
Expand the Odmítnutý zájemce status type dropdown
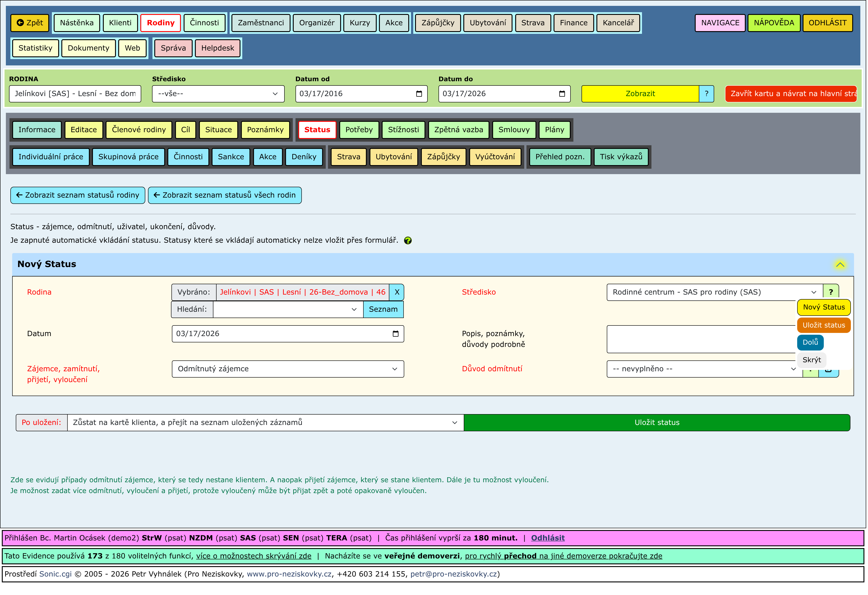click(x=288, y=369)
